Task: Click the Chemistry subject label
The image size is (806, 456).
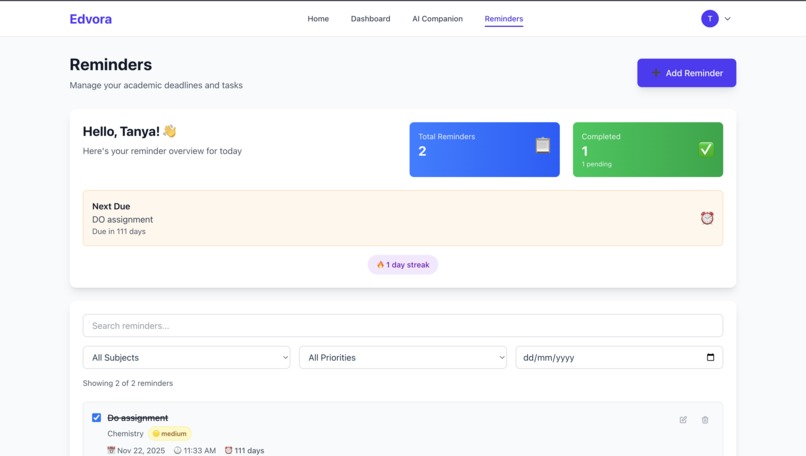Action: [125, 433]
